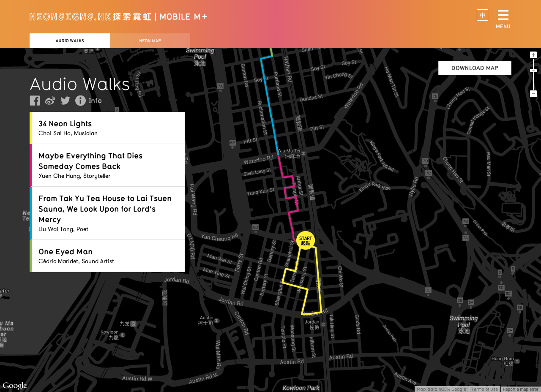This screenshot has height=392, width=541.
Task: Share via the Facebook icon
Action: (35, 101)
